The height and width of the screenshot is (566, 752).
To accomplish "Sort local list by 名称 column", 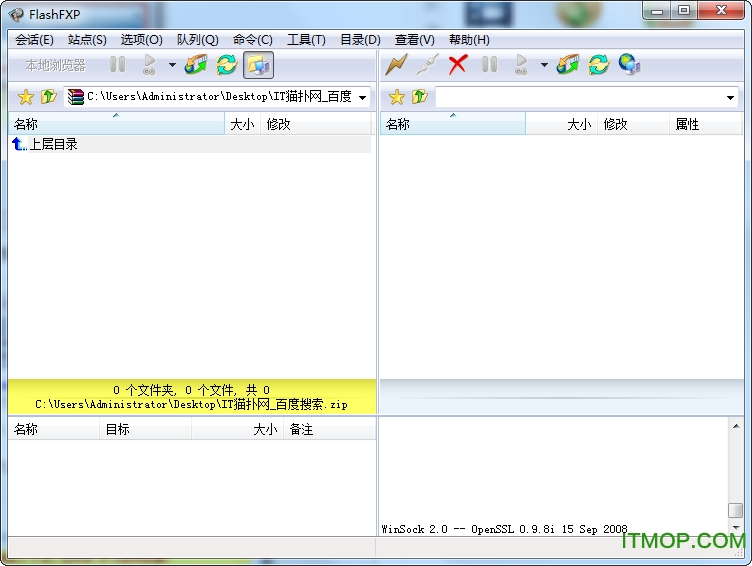I will [117, 124].
